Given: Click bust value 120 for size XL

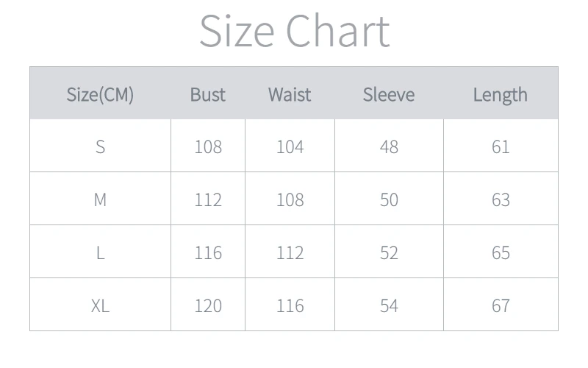Looking at the screenshot, I should 208,305.
